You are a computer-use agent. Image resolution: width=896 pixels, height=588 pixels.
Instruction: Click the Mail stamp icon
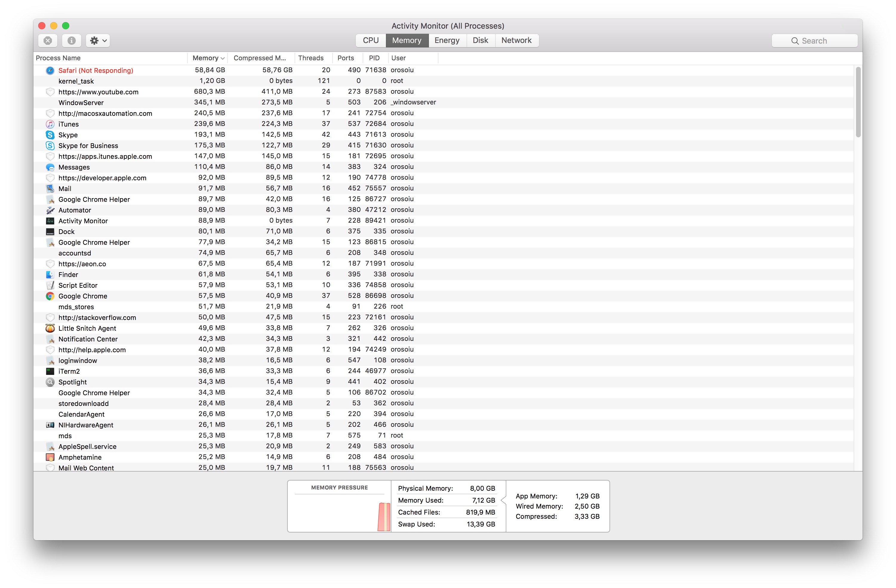point(50,189)
